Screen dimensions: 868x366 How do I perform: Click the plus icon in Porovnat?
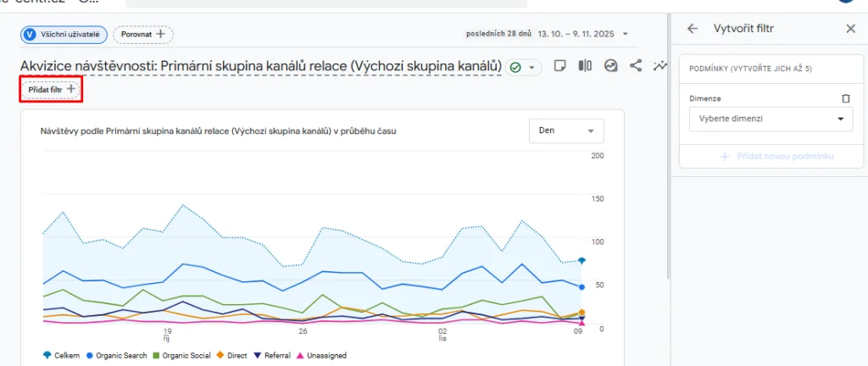pos(160,34)
